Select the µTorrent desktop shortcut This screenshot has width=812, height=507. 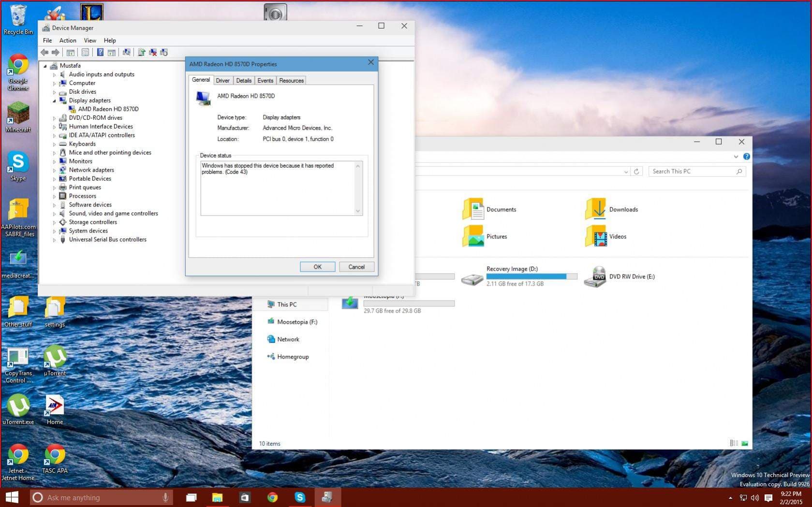pos(55,360)
